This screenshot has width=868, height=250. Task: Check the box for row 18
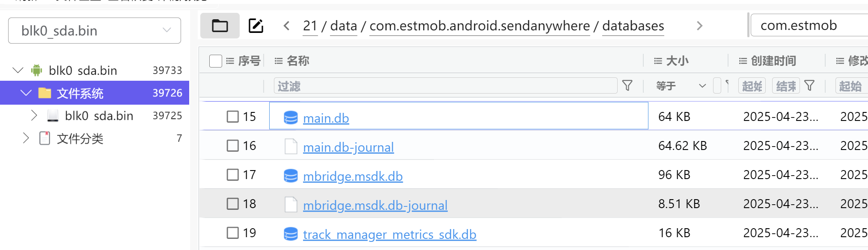coord(233,204)
